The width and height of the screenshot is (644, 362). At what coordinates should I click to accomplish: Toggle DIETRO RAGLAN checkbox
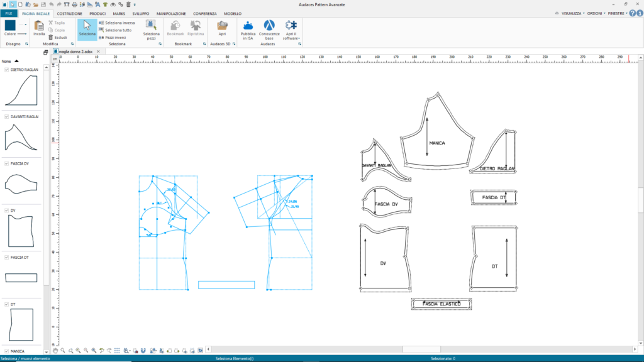pos(6,70)
